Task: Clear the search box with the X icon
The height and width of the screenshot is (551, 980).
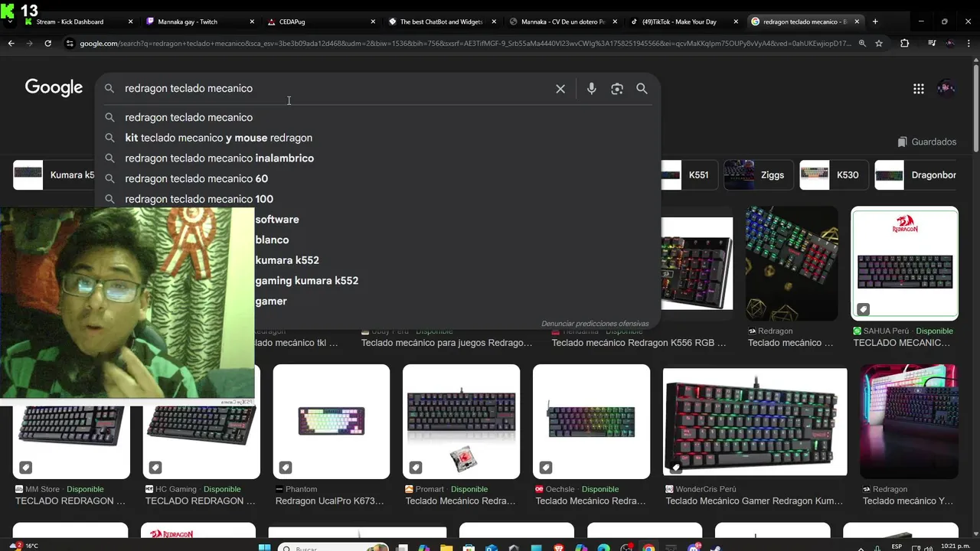Action: tap(560, 89)
